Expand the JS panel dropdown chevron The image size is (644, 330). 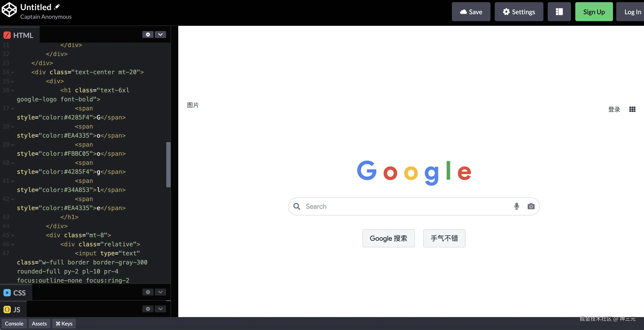pos(160,309)
